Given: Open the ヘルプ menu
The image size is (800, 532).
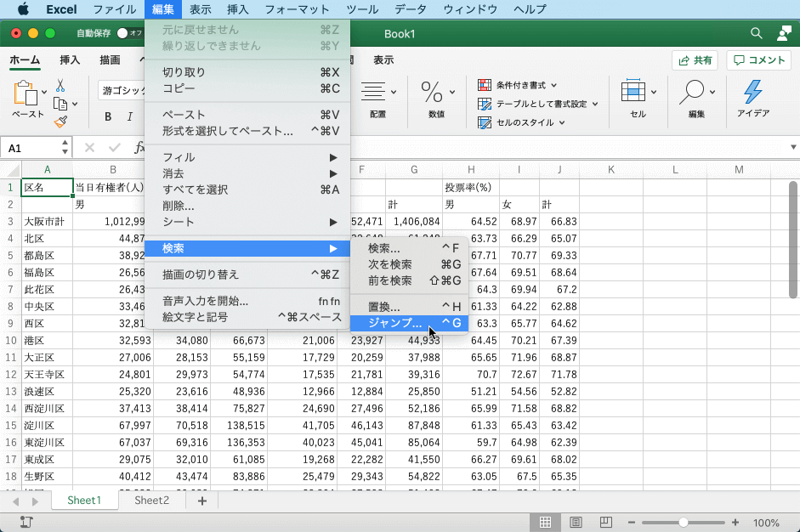Looking at the screenshot, I should (x=530, y=9).
